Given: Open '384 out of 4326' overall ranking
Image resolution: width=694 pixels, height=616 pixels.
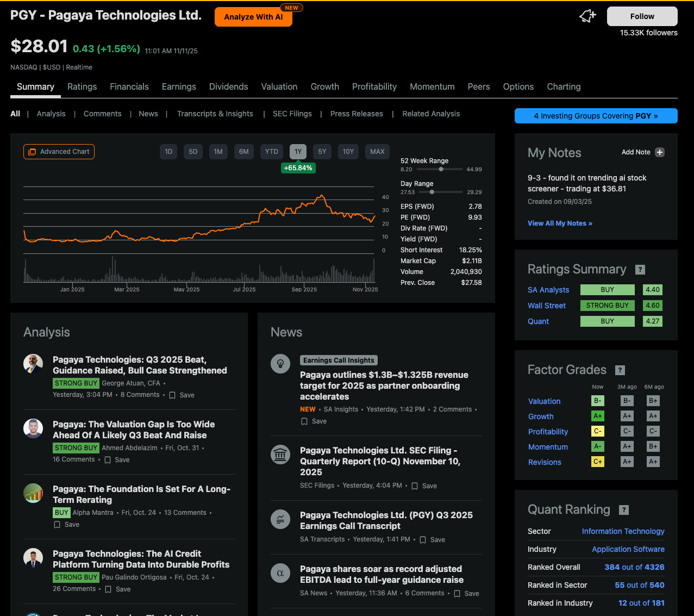Looking at the screenshot, I should (634, 568).
